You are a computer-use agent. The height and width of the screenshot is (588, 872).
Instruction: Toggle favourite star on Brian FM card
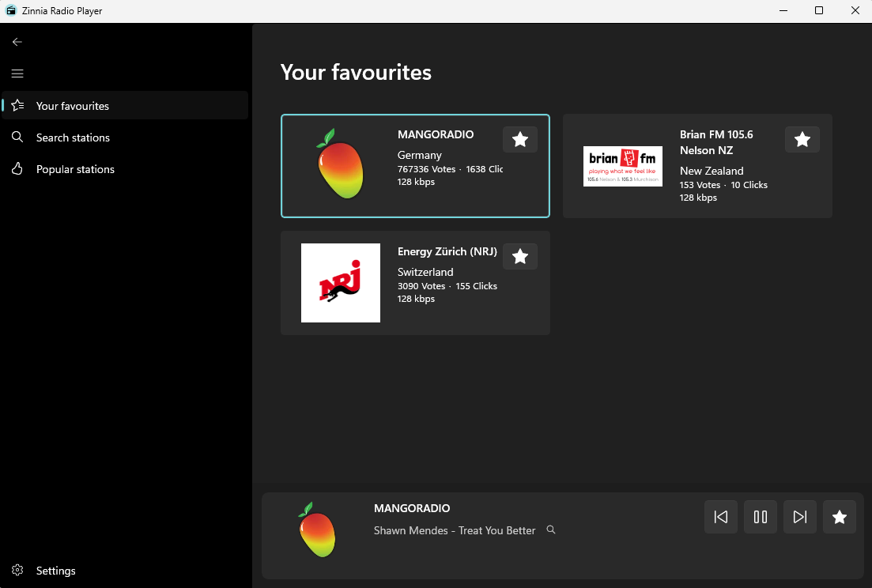coord(802,140)
